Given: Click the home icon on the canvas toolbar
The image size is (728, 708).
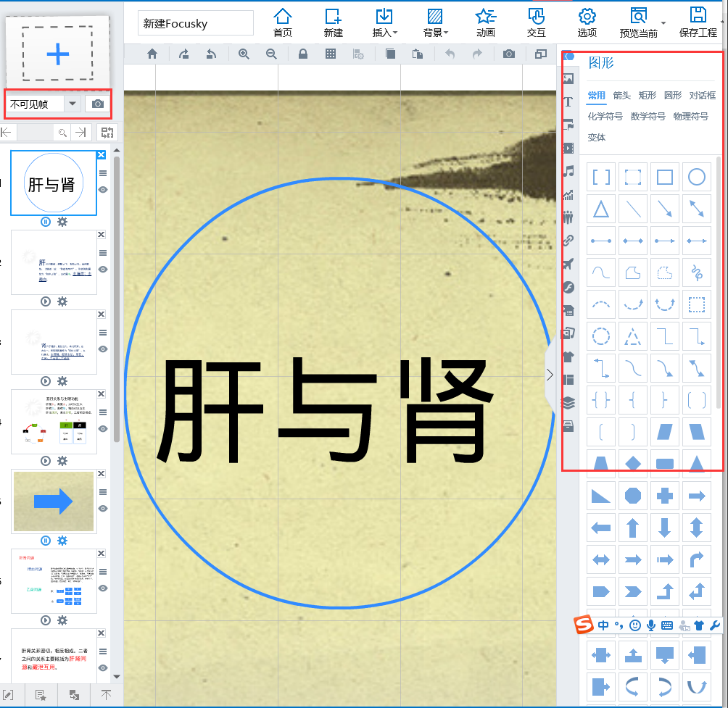Looking at the screenshot, I should coord(152,54).
